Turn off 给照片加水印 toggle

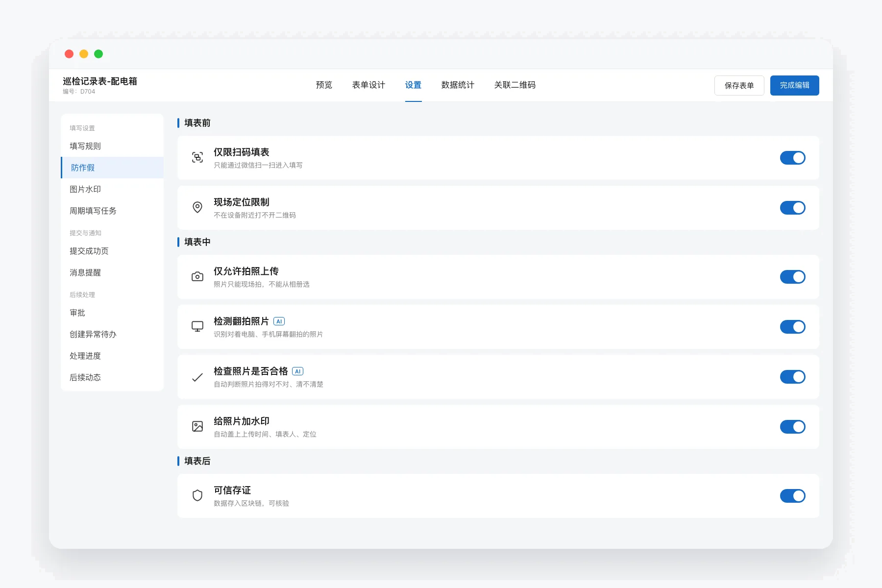[x=793, y=427]
